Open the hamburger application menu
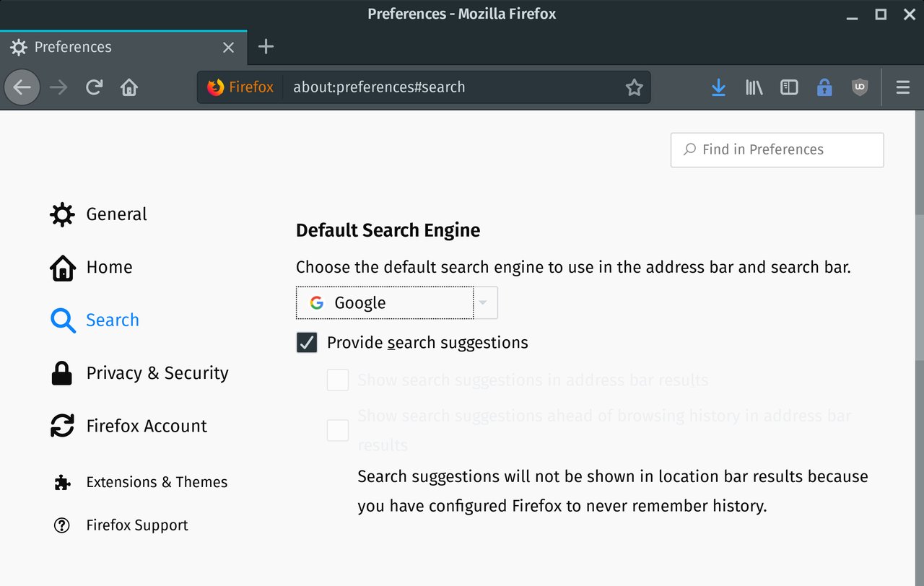This screenshot has width=924, height=586. click(902, 87)
